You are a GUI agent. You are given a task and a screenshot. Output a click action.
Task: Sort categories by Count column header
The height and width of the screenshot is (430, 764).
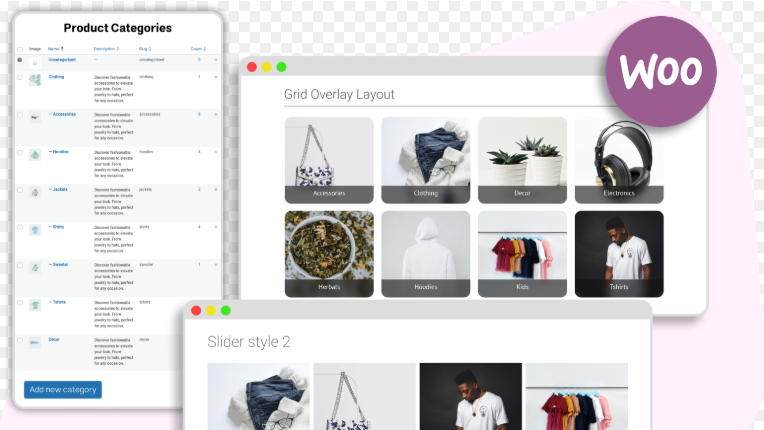[x=198, y=49]
